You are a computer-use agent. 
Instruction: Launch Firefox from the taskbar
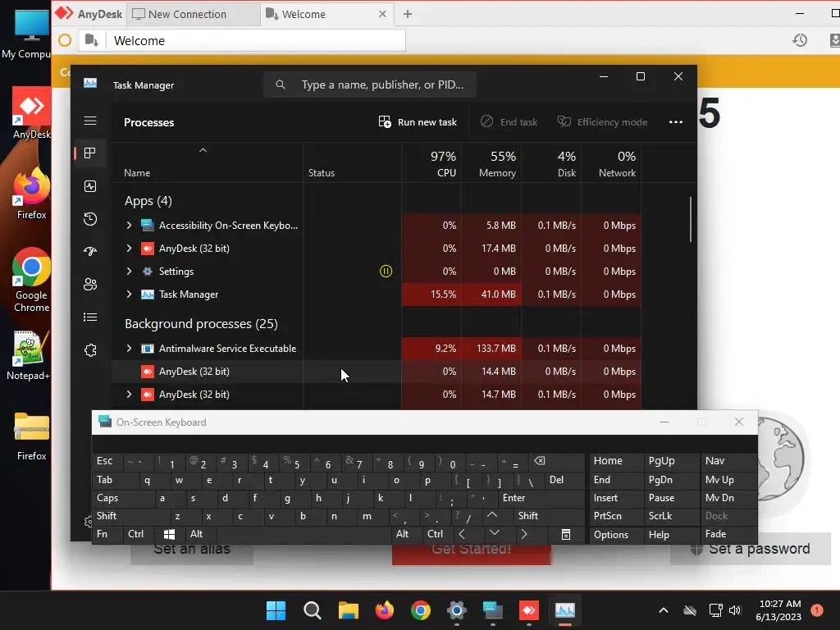pos(384,610)
